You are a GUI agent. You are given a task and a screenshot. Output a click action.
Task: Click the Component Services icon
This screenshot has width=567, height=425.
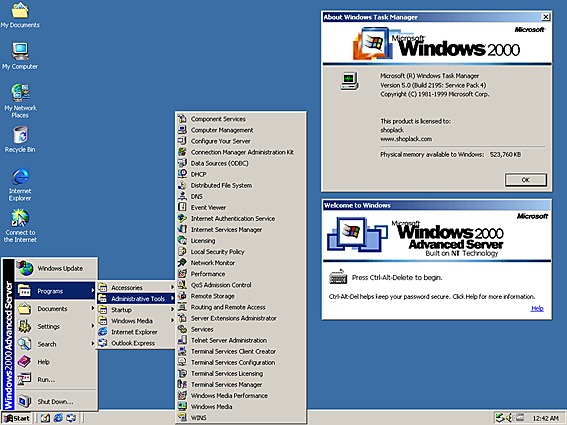(x=182, y=119)
